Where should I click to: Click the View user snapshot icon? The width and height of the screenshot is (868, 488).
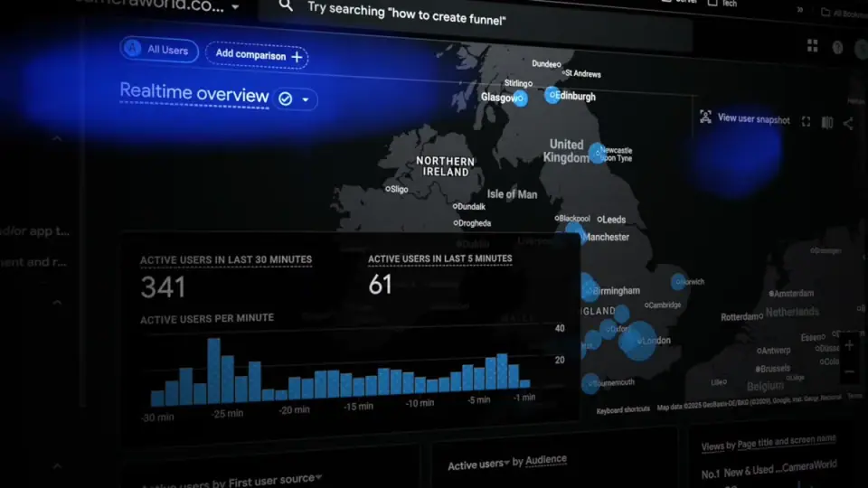coord(705,117)
